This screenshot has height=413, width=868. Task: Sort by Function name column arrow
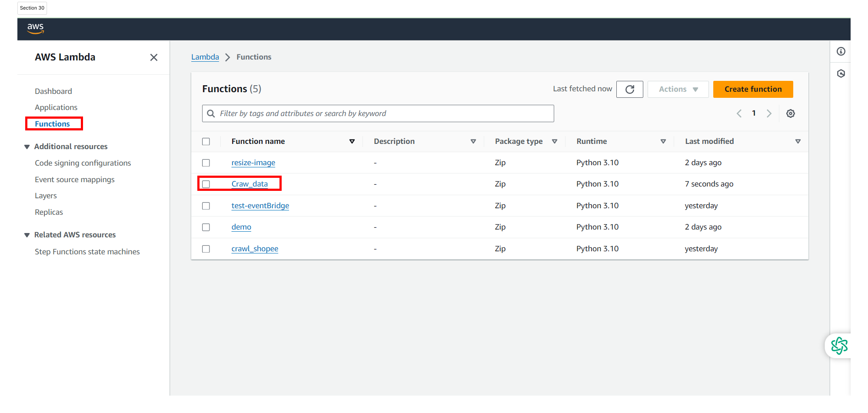352,141
